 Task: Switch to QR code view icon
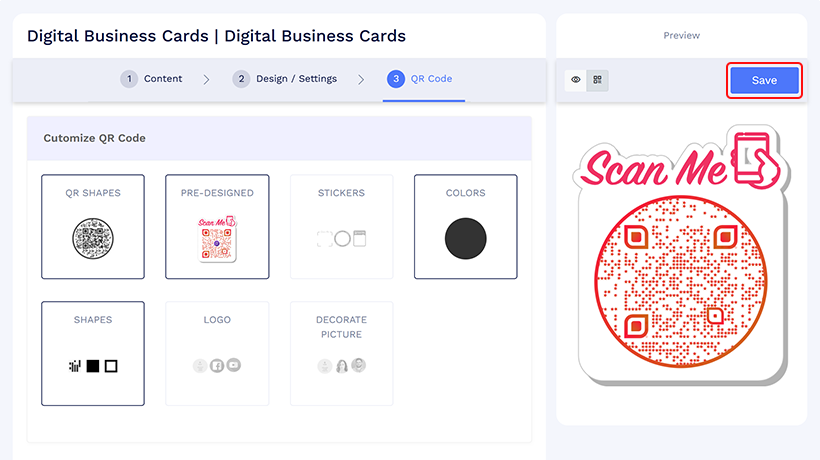tap(597, 80)
